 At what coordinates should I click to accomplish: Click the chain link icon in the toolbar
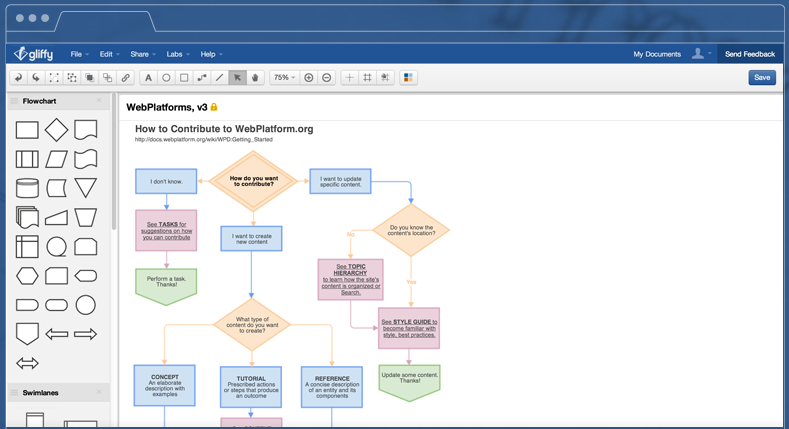coord(125,77)
